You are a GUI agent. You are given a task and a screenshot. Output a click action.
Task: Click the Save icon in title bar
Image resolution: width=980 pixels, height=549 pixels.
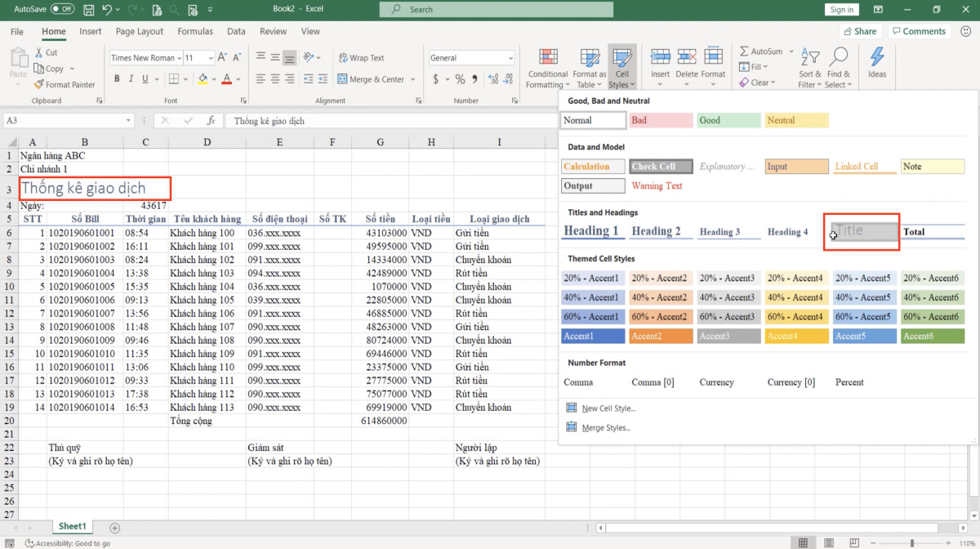88,10
